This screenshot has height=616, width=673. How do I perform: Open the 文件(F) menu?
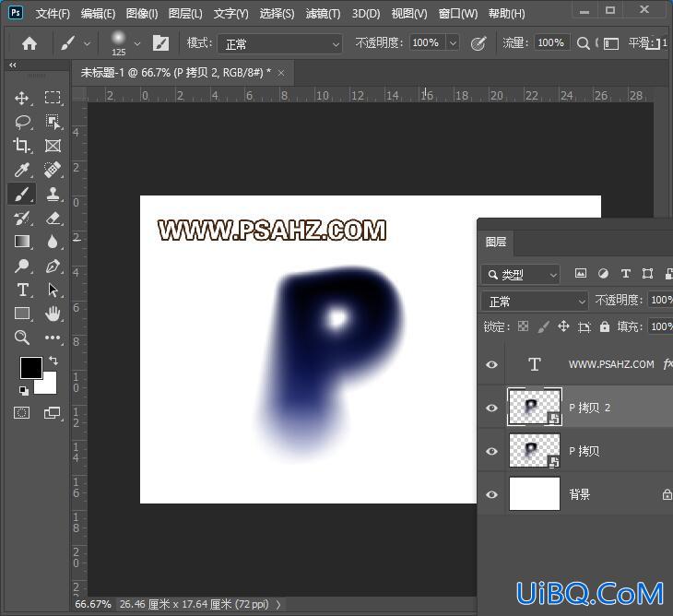pyautogui.click(x=53, y=14)
